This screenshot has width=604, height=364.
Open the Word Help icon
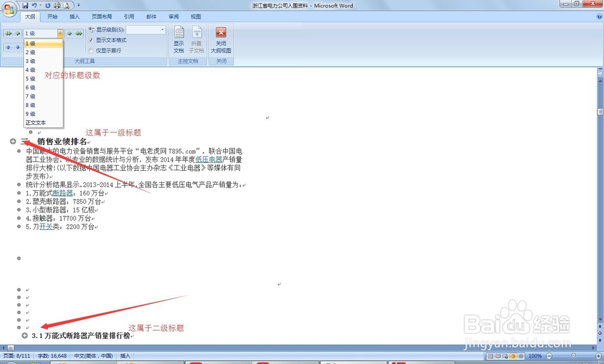click(x=599, y=16)
